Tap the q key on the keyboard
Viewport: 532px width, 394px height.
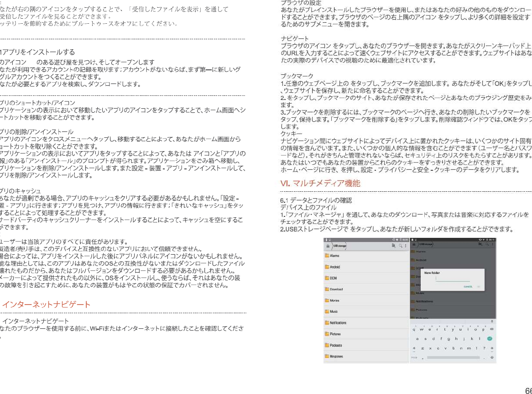coord(414,329)
